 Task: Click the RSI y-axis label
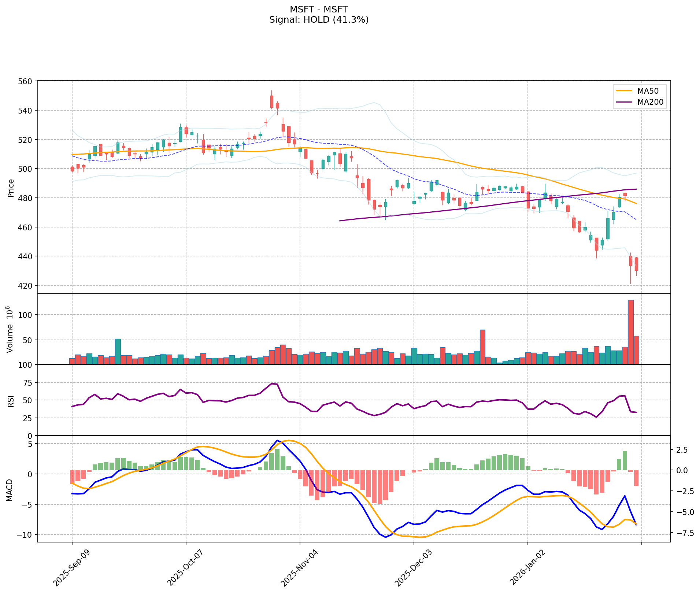coord(11,401)
